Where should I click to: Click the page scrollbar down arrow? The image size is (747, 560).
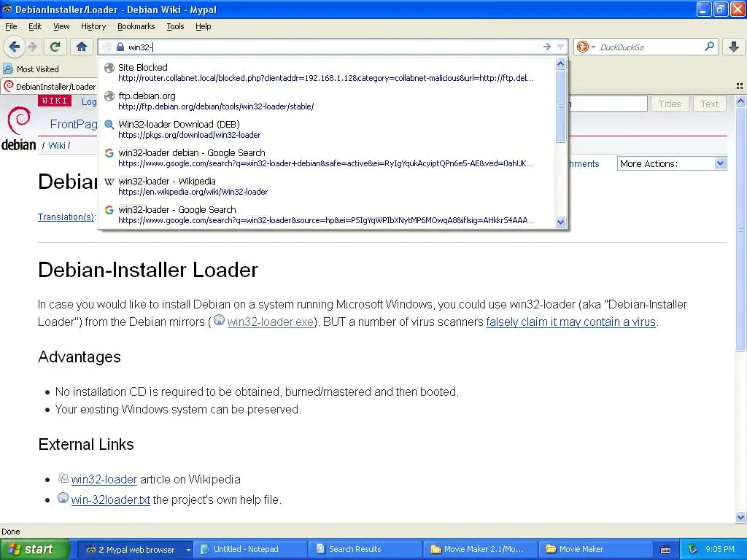click(740, 517)
